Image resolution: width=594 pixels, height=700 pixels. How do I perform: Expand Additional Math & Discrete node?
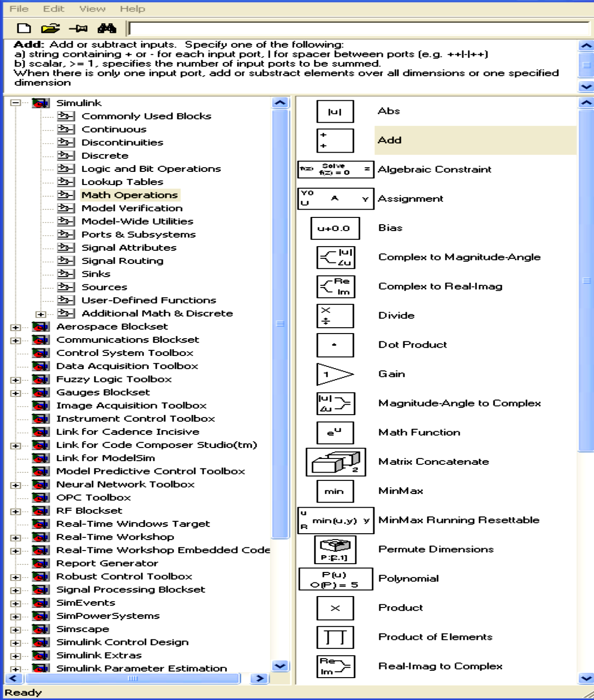[x=41, y=314]
